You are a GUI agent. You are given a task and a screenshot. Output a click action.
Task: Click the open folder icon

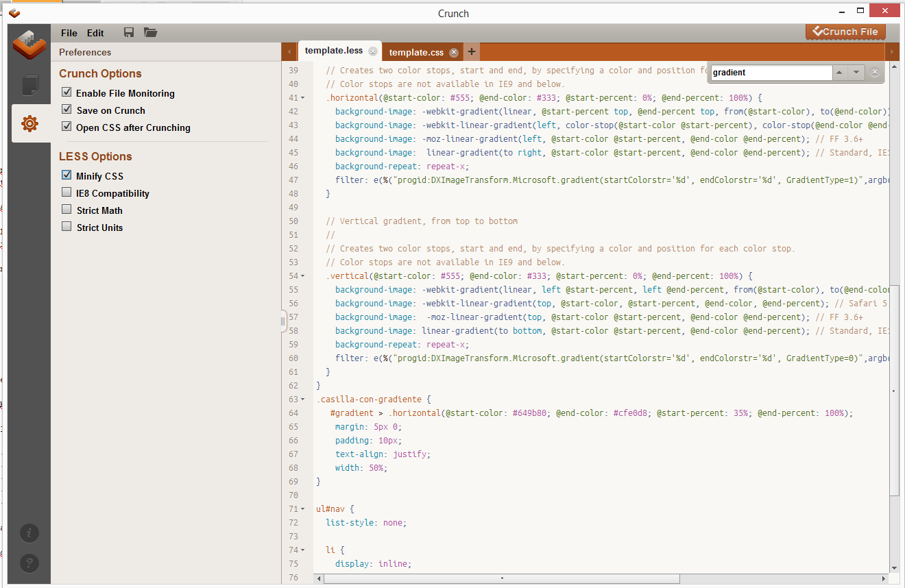150,32
